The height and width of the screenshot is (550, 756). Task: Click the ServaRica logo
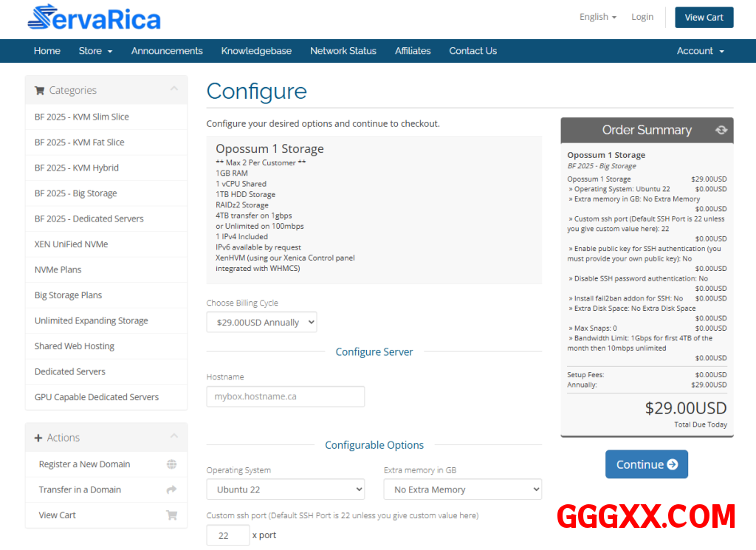pos(94,18)
